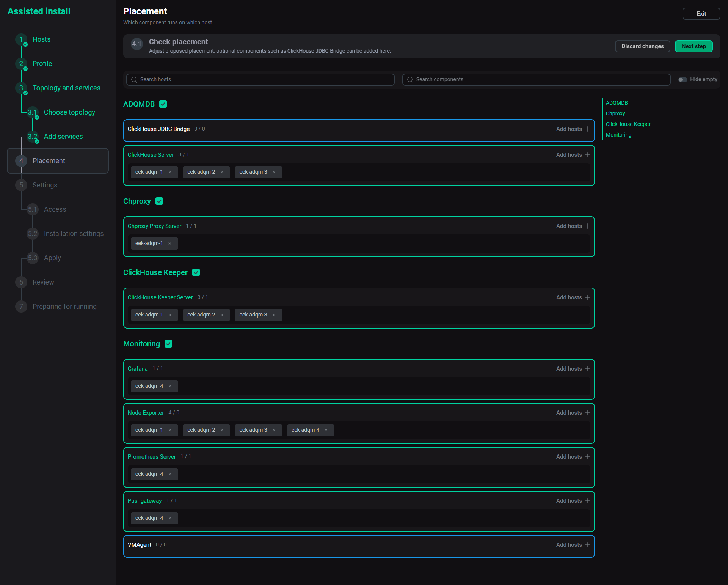Add hosts to Node Exporter
This screenshot has height=585, width=728.
[573, 413]
